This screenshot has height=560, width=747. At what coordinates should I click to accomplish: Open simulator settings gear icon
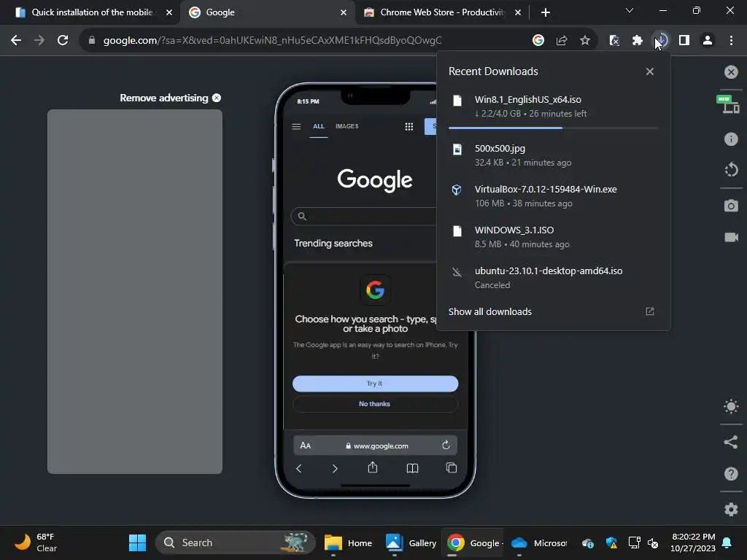tap(731, 509)
